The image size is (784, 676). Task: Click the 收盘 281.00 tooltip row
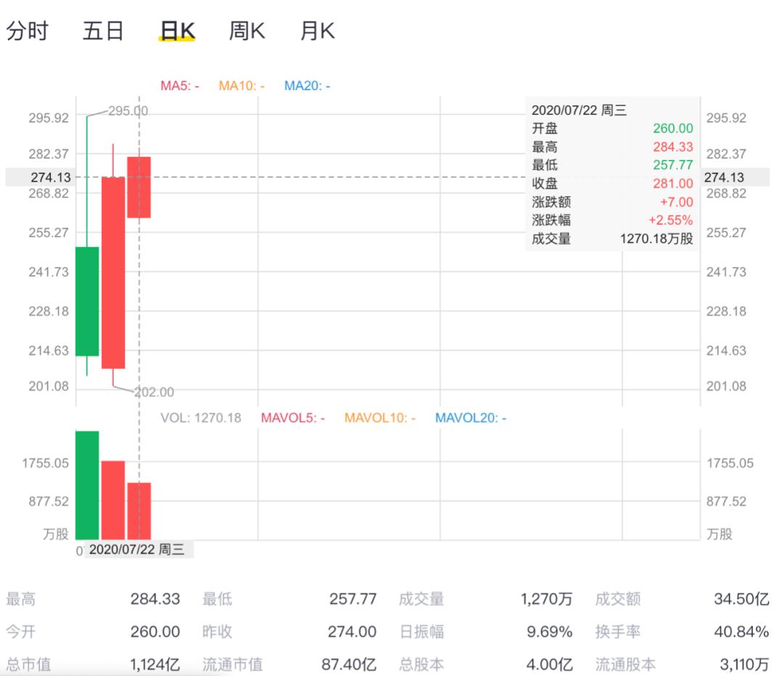612,184
